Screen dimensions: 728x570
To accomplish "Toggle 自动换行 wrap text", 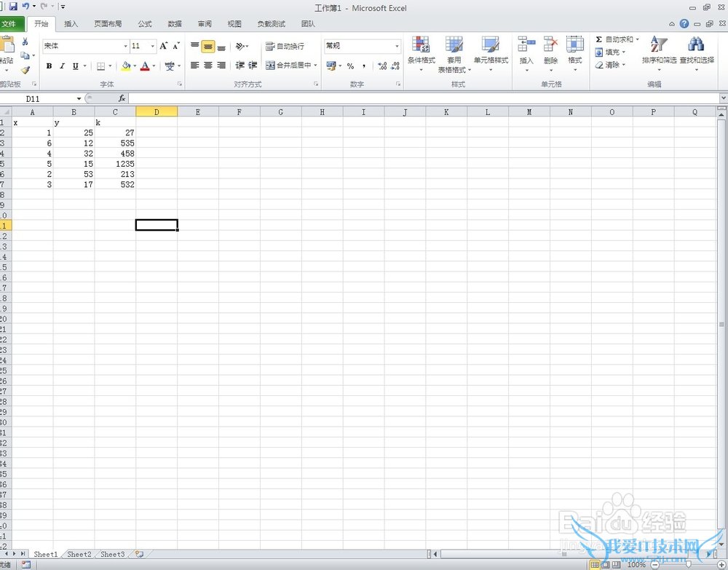I will point(285,46).
